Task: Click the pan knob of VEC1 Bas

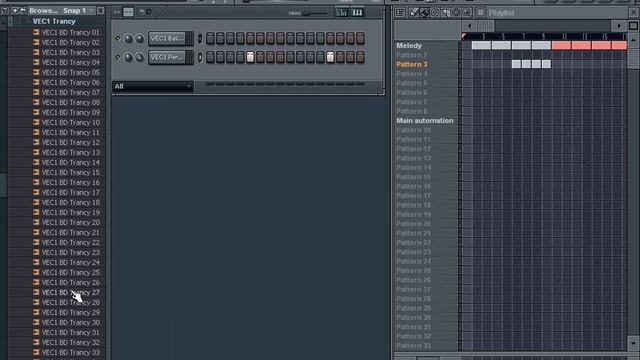Action: (x=128, y=38)
